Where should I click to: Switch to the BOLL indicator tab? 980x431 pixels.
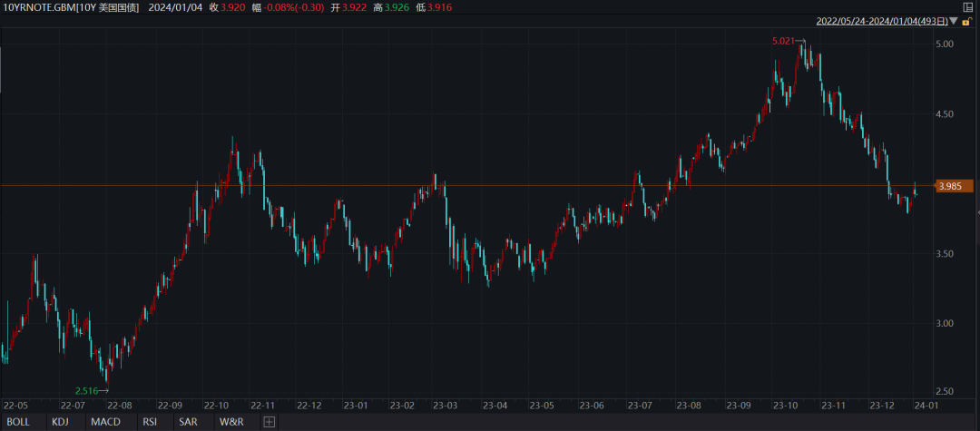tap(18, 422)
